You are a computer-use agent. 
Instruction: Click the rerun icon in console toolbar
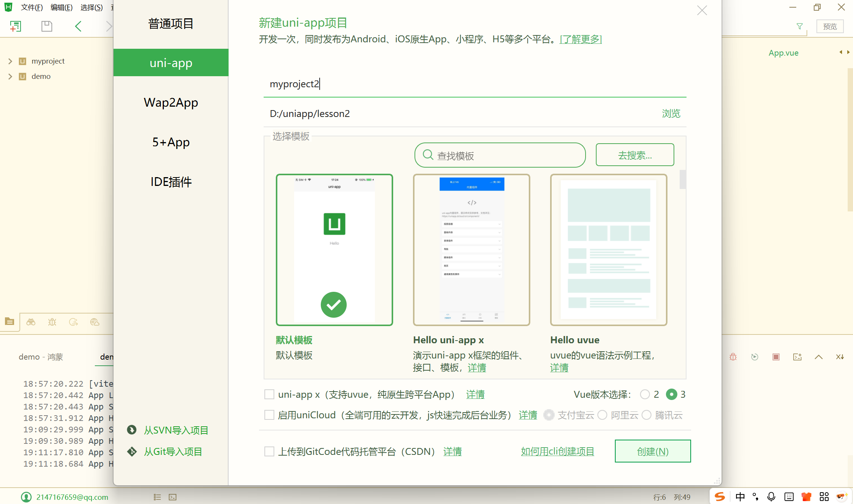click(754, 357)
